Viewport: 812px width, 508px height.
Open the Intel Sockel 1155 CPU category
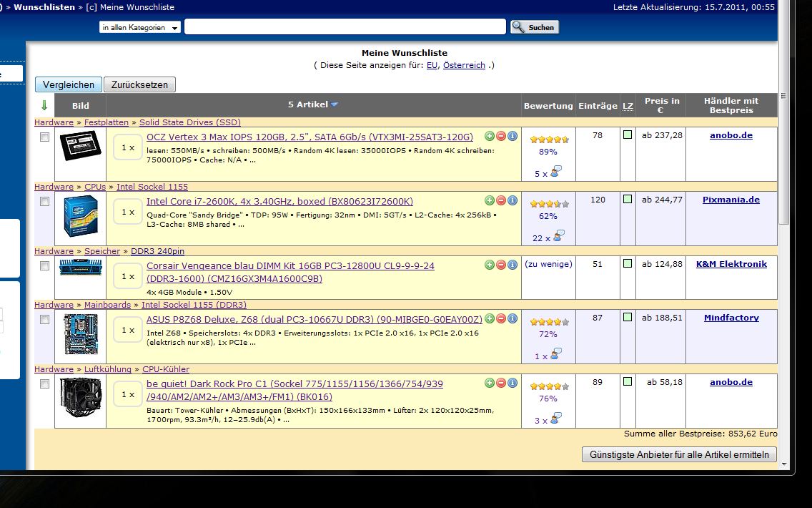(152, 187)
